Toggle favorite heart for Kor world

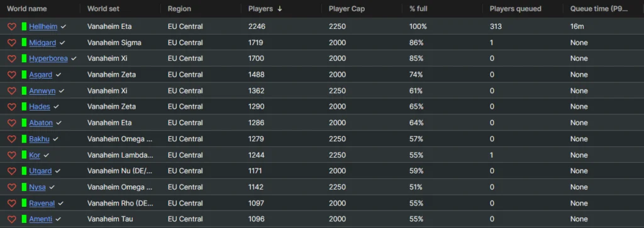tap(11, 155)
